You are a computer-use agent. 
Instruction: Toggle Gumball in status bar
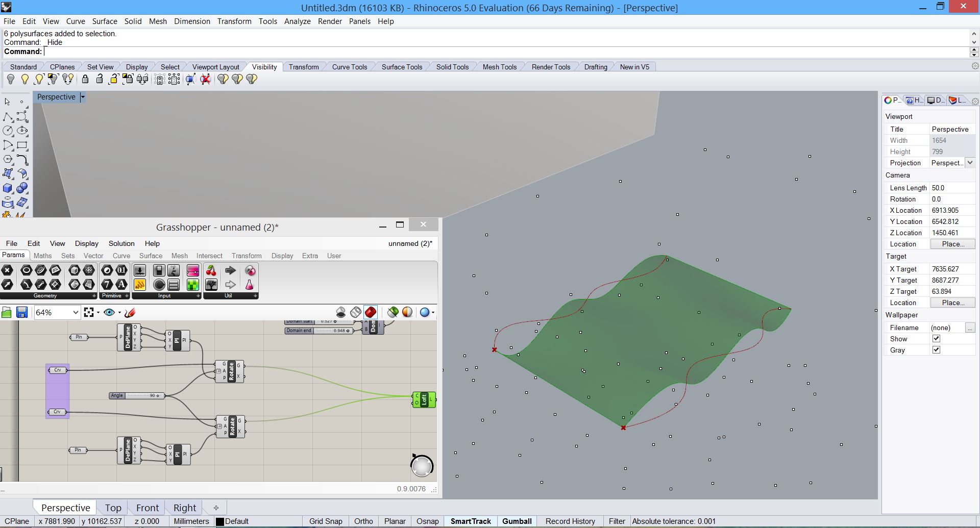click(x=517, y=521)
